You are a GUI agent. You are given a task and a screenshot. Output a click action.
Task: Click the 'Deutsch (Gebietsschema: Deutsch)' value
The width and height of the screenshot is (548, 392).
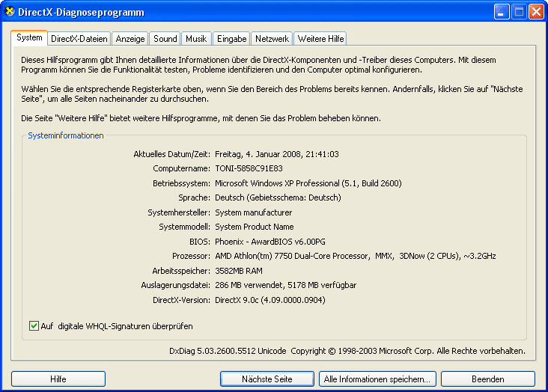coord(278,197)
